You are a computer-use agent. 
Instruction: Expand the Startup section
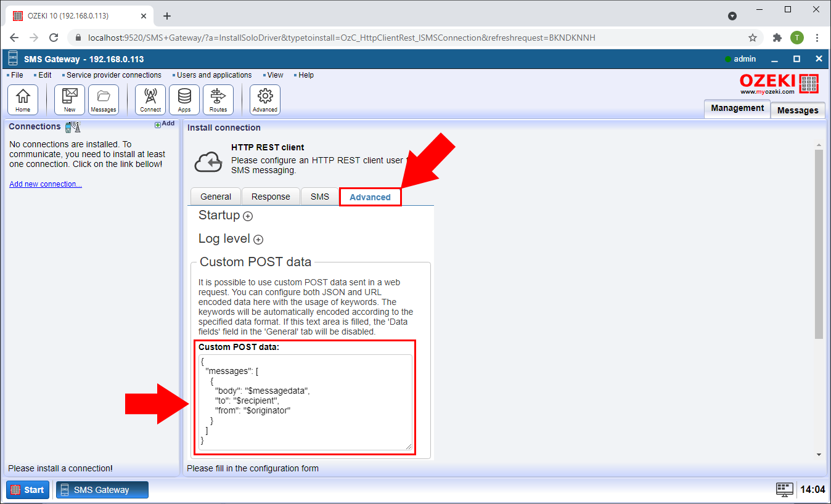pyautogui.click(x=248, y=216)
